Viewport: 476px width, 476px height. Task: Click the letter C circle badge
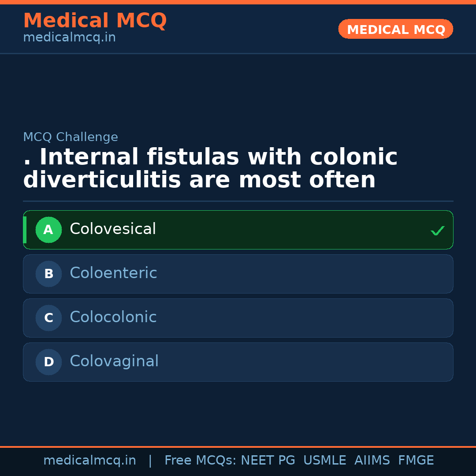tap(48, 318)
